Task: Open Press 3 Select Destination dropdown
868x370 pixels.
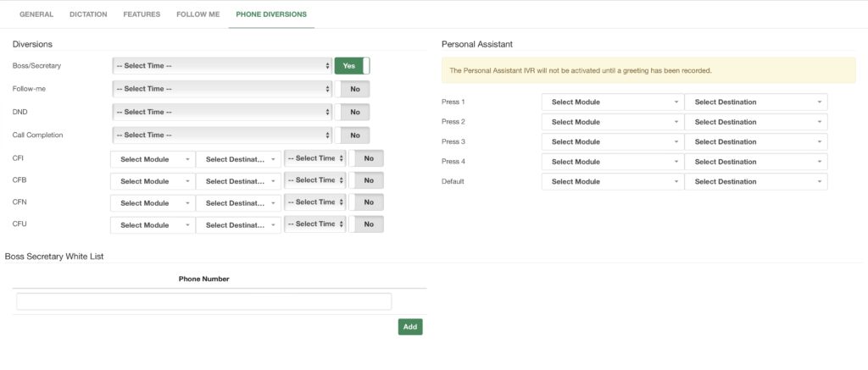Action: click(755, 142)
